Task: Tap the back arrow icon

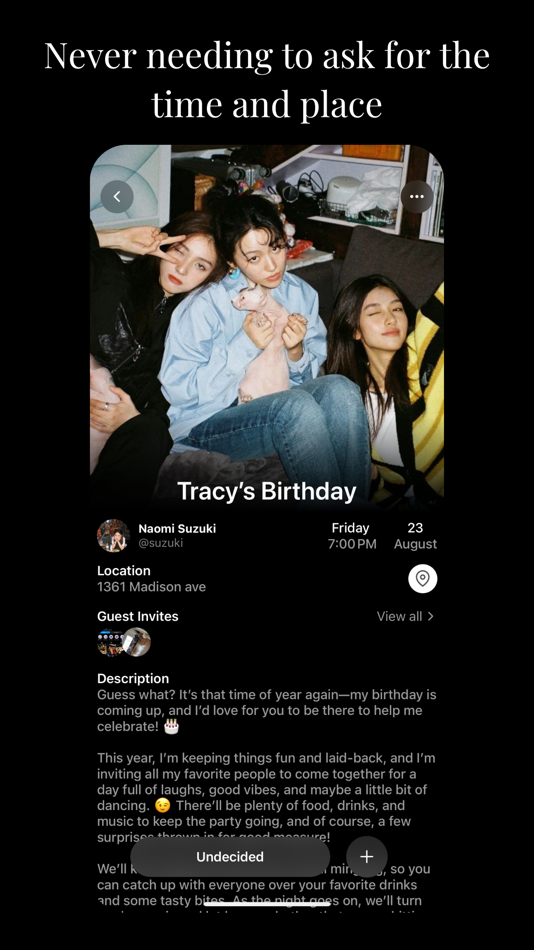Action: coord(117,196)
